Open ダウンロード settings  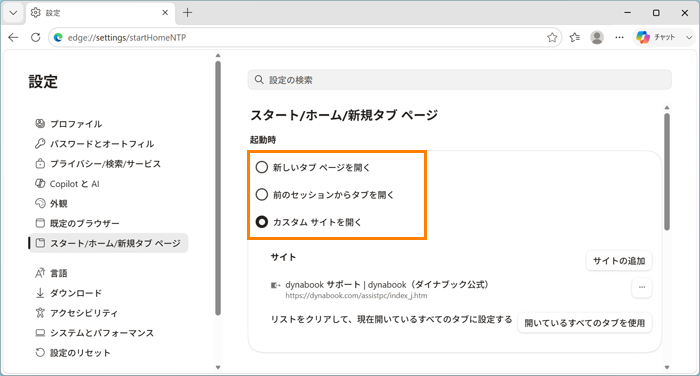point(68,293)
